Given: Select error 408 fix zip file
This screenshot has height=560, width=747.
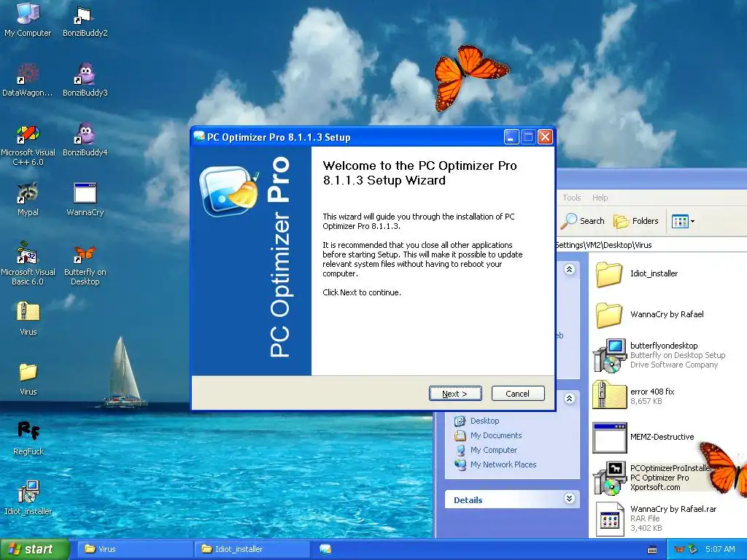Looking at the screenshot, I should pyautogui.click(x=634, y=395).
